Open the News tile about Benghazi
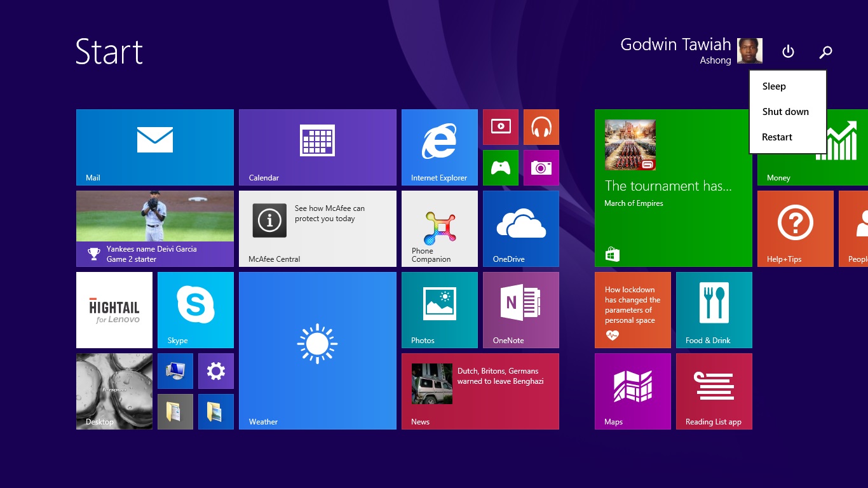Image resolution: width=868 pixels, height=488 pixels. coord(480,391)
